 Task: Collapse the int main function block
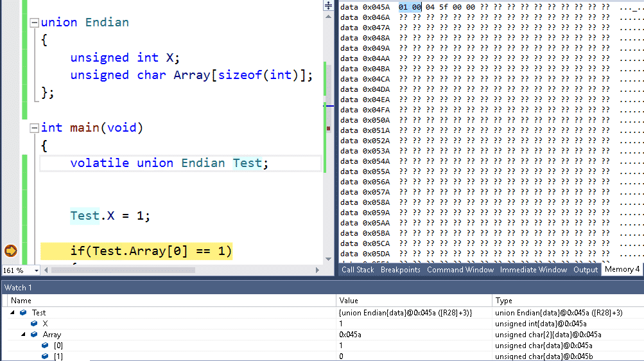35,128
